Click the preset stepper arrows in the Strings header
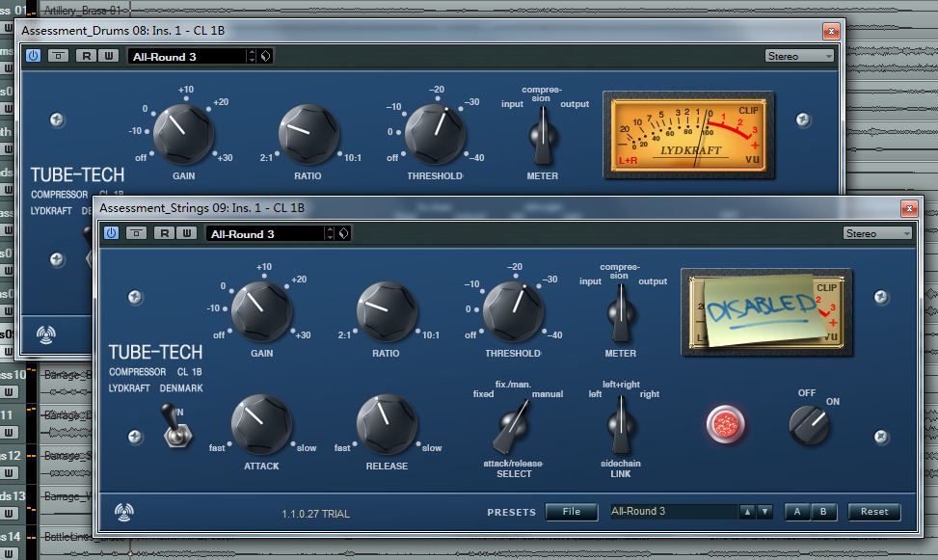 pos(330,234)
